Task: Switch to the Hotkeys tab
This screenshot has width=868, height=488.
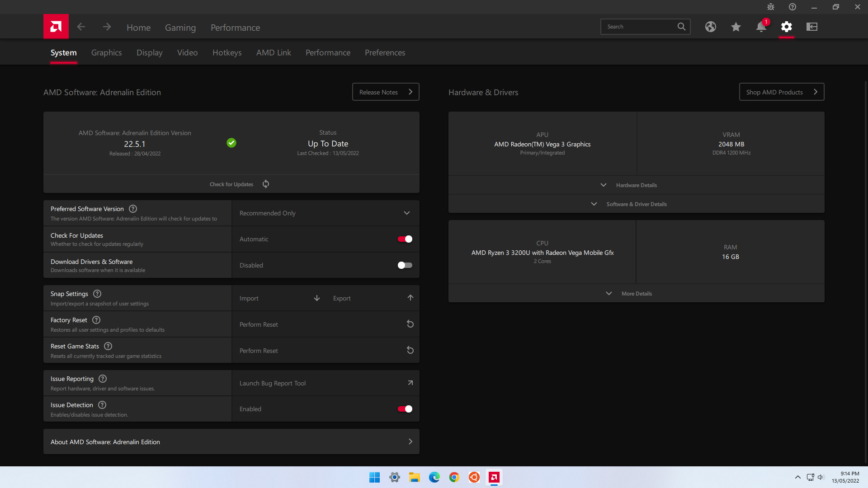Action: (227, 52)
